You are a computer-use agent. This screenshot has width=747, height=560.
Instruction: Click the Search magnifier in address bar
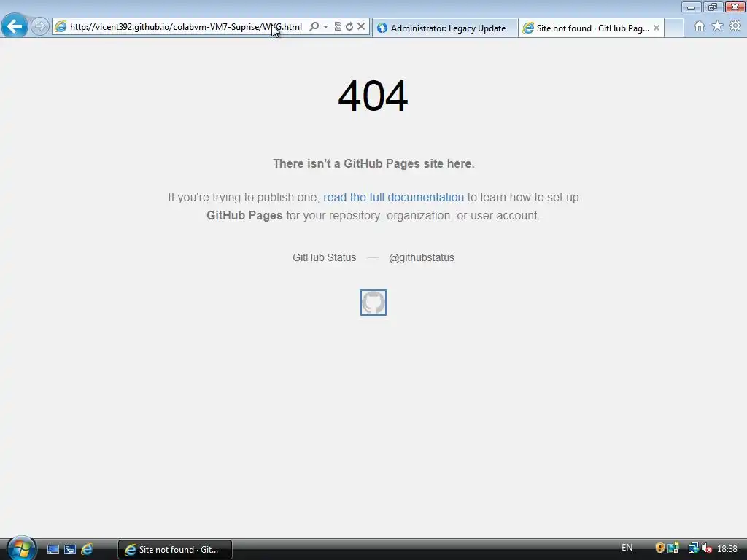click(x=314, y=27)
